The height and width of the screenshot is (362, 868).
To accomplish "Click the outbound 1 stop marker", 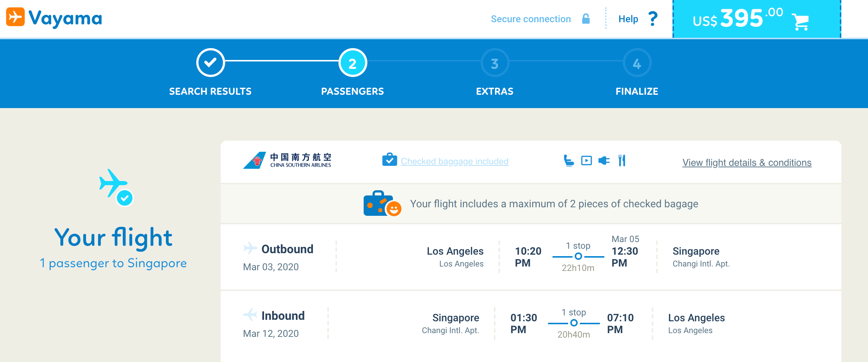I will point(578,256).
